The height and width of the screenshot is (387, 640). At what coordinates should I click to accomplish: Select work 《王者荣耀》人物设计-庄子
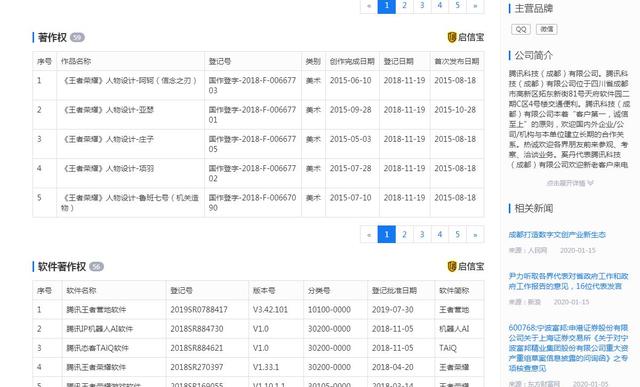pyautogui.click(x=108, y=139)
